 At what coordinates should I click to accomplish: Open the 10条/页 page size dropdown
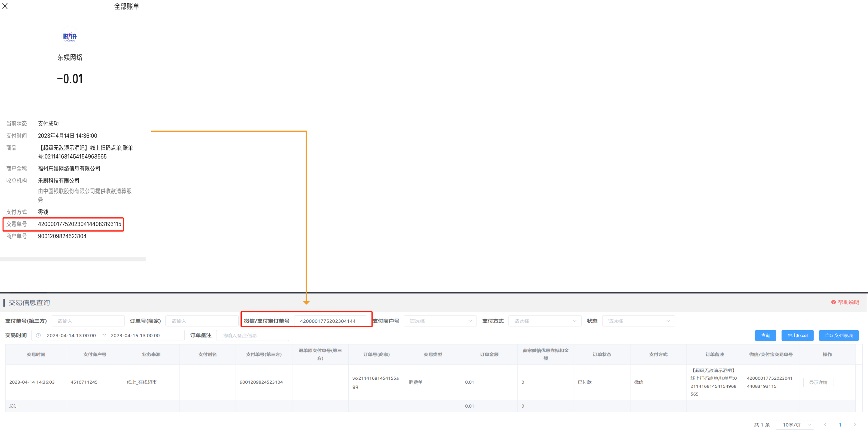pos(795,425)
